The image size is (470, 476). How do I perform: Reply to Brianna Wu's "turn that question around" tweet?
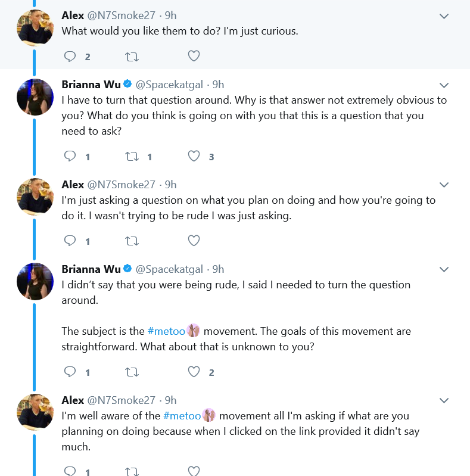(x=70, y=156)
